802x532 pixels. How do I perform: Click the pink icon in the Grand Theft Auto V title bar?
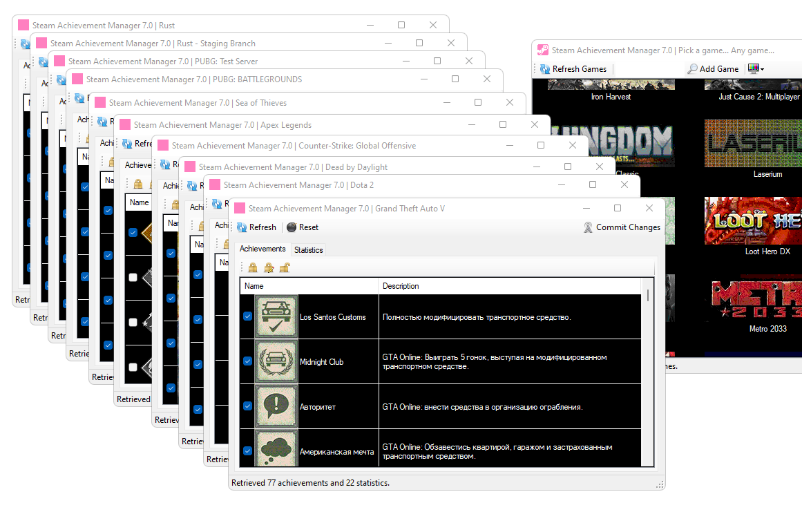[x=240, y=208]
